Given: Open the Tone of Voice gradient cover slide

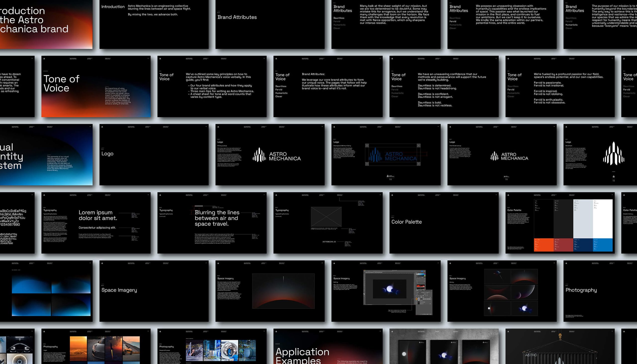Looking at the screenshot, I should tap(96, 87).
